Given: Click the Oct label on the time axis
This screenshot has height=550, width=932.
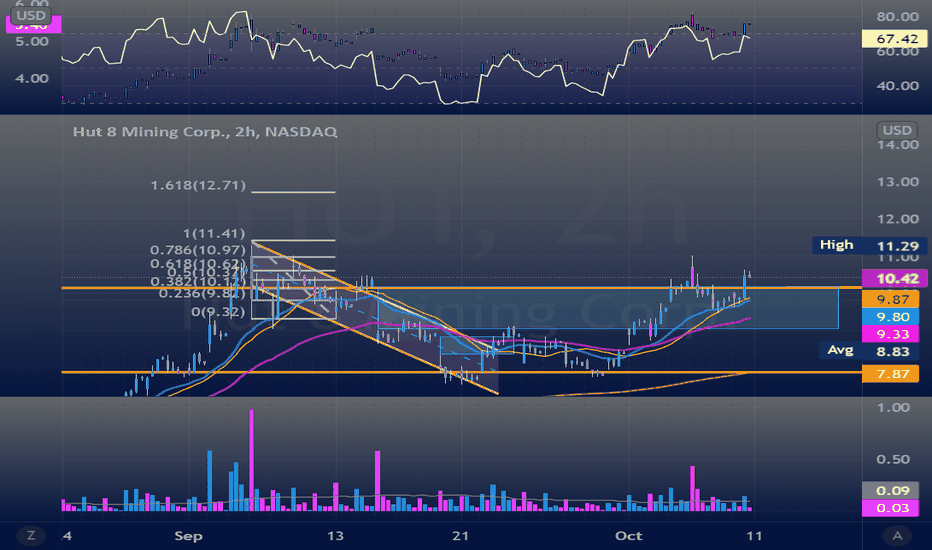Looking at the screenshot, I should 628,536.
